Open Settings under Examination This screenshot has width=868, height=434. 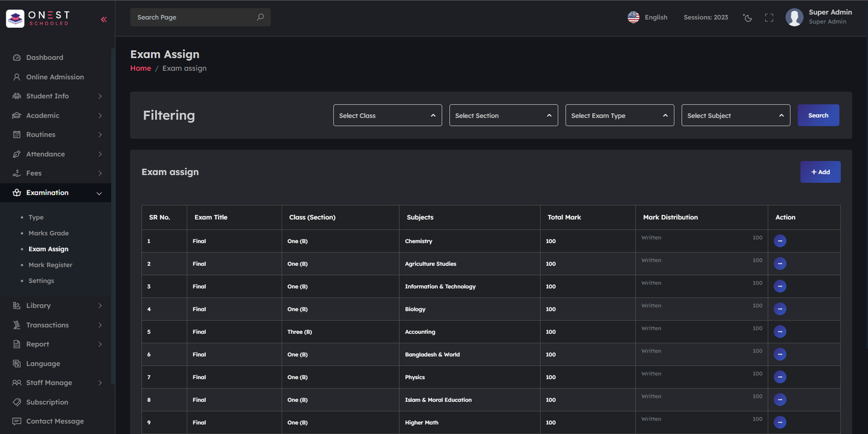[41, 281]
